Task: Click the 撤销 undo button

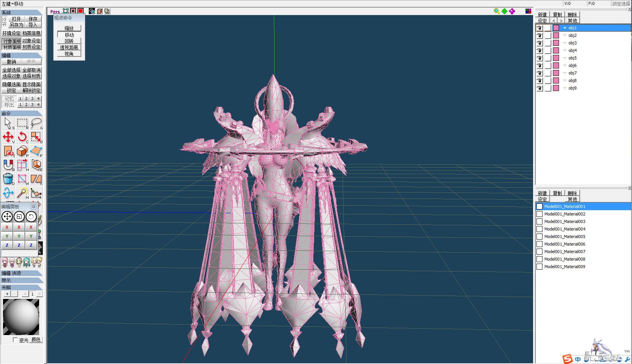Action: [x=12, y=62]
